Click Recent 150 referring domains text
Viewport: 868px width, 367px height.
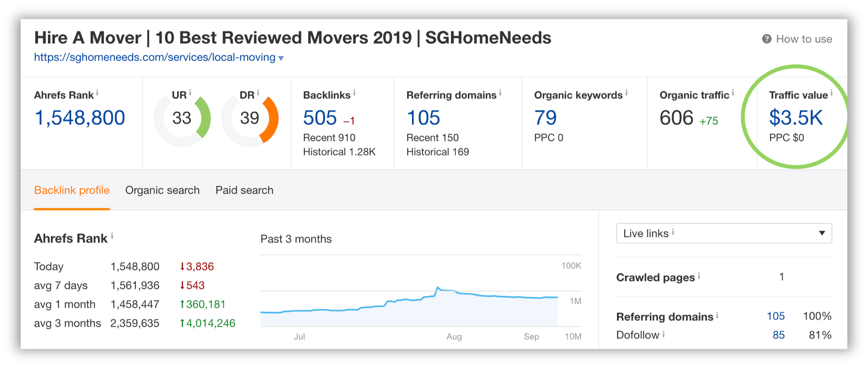tap(432, 137)
